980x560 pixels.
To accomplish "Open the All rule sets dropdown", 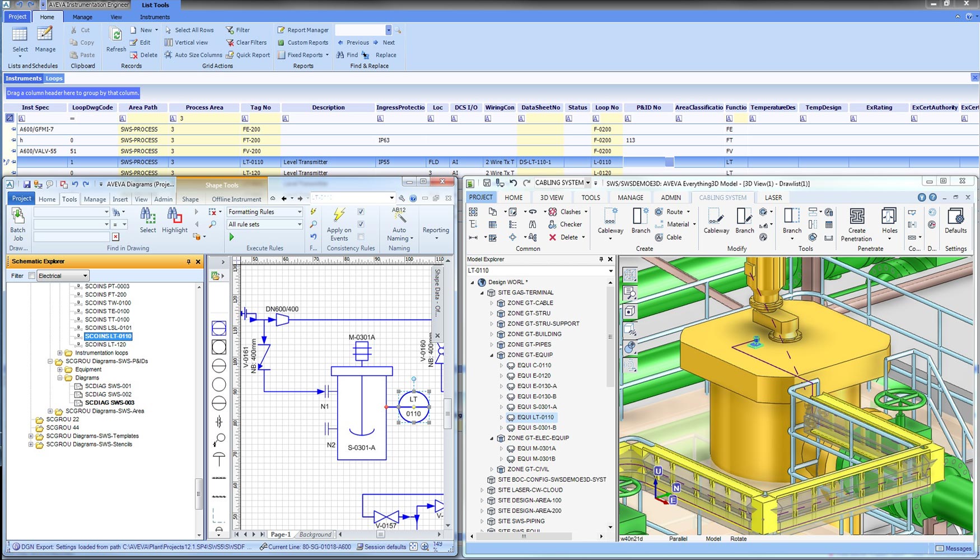I will click(x=300, y=225).
